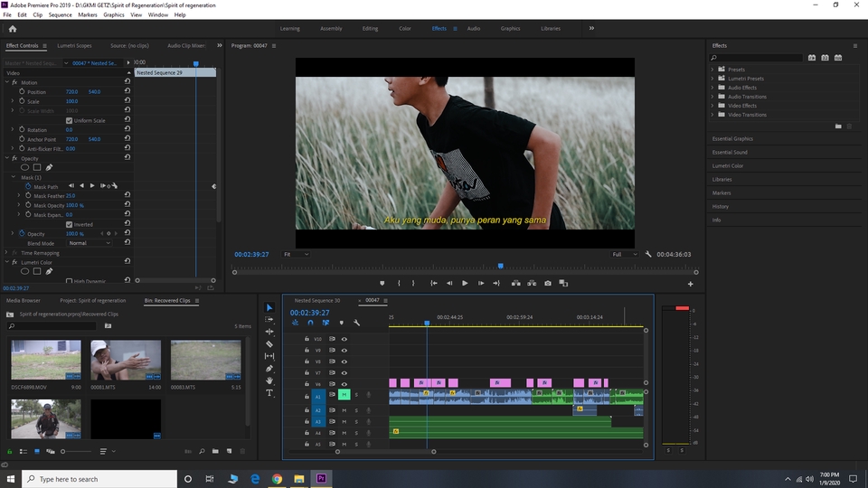The image size is (868, 488).
Task: Open Blend Mode dropdown
Action: (90, 243)
